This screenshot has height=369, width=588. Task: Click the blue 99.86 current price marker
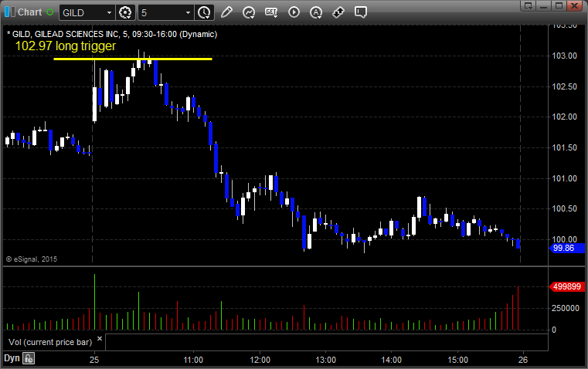pyautogui.click(x=567, y=248)
